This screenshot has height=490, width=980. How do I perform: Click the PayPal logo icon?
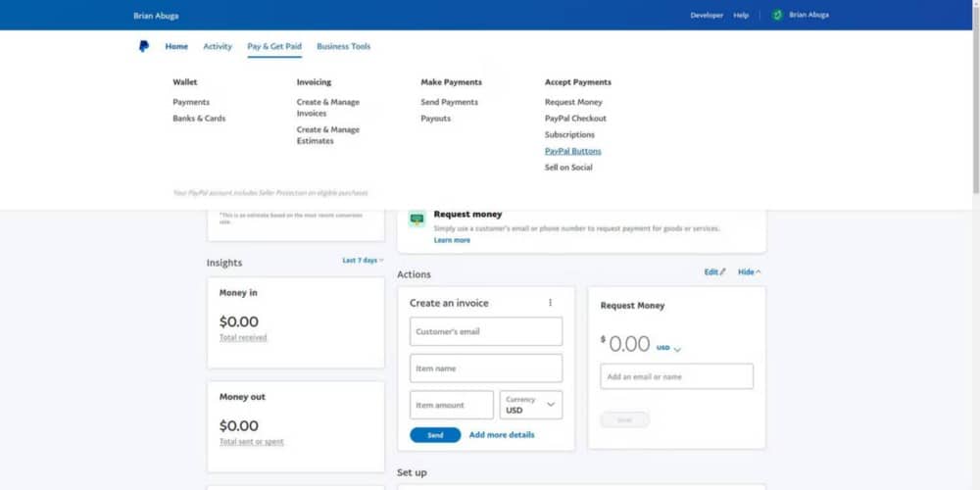[x=144, y=46]
